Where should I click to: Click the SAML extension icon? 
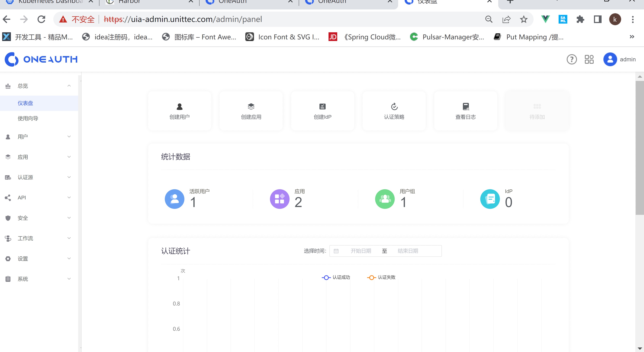pyautogui.click(x=563, y=19)
